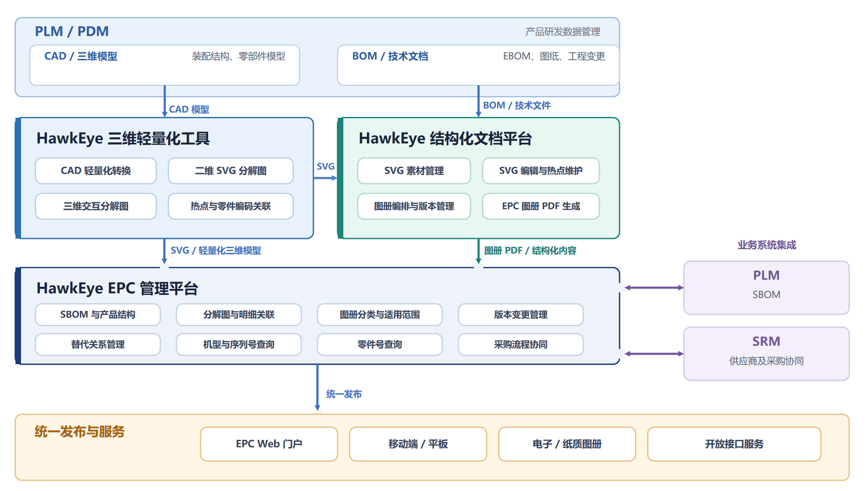The image size is (868, 491).
Task: Click the 统一发布 arrow label
Action: point(344,394)
